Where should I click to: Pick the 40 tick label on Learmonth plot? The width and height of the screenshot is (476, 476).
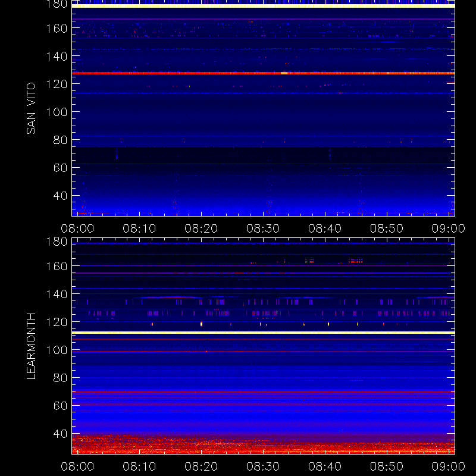(x=60, y=434)
